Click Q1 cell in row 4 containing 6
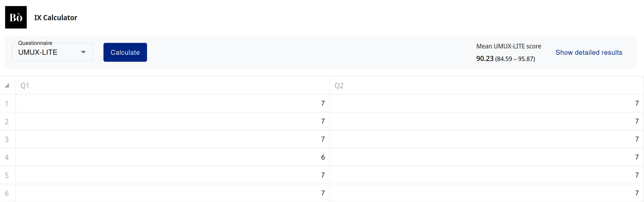644x202 pixels. pos(172,157)
